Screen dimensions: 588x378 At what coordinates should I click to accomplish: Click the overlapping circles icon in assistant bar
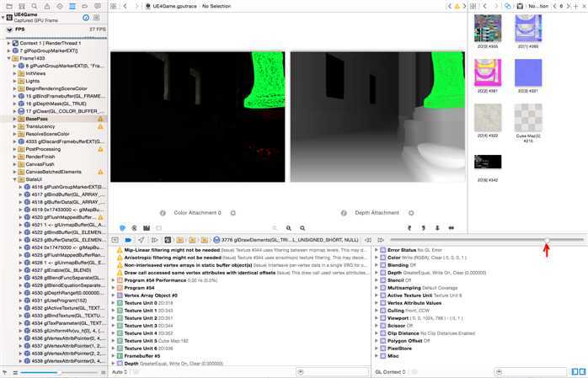point(508,6)
